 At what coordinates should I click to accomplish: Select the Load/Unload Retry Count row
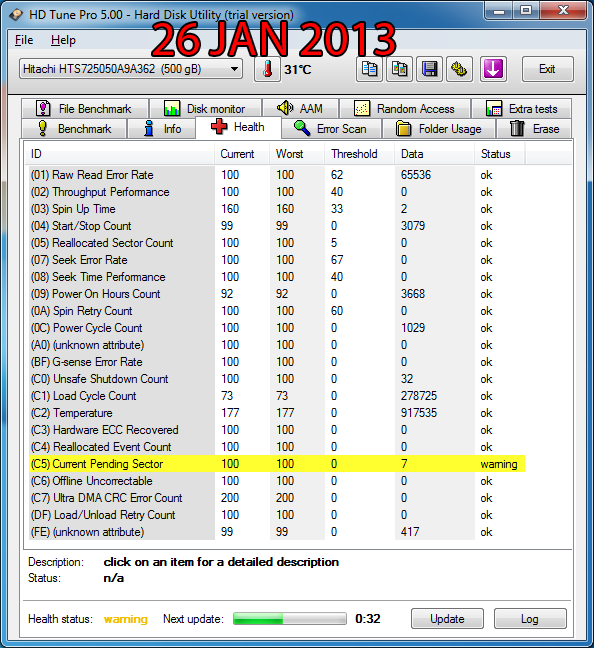(x=277, y=515)
